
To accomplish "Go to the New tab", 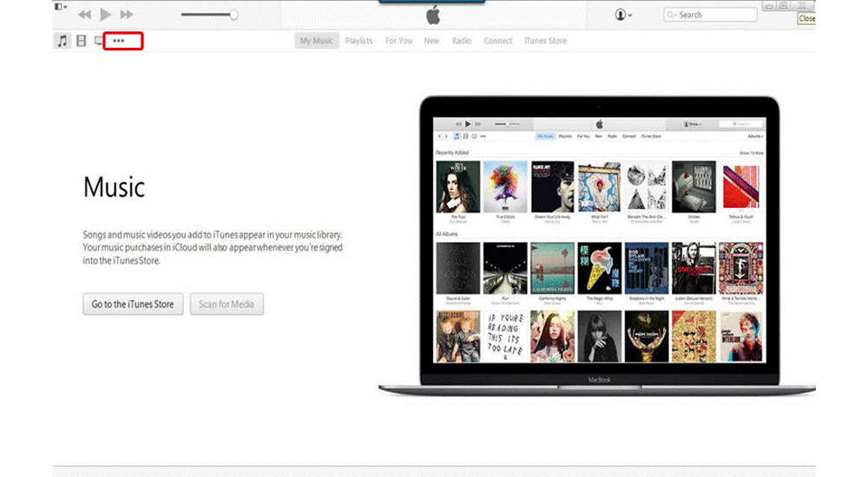I will (431, 41).
